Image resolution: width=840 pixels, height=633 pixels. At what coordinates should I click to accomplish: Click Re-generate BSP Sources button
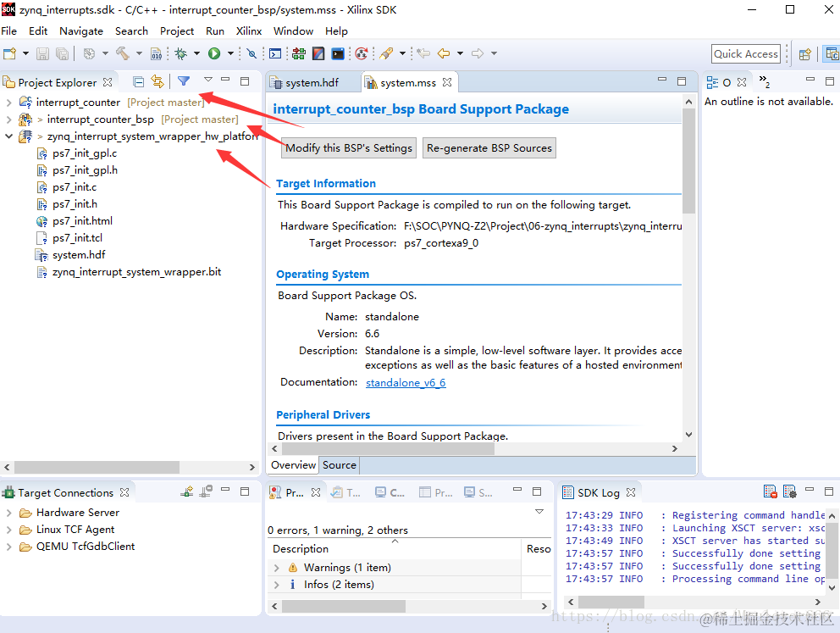[x=489, y=148]
